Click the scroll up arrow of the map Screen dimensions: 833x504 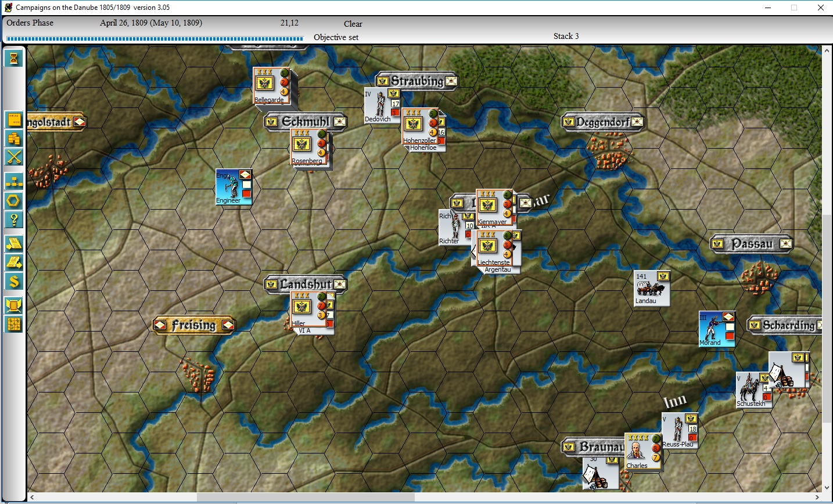(827, 51)
